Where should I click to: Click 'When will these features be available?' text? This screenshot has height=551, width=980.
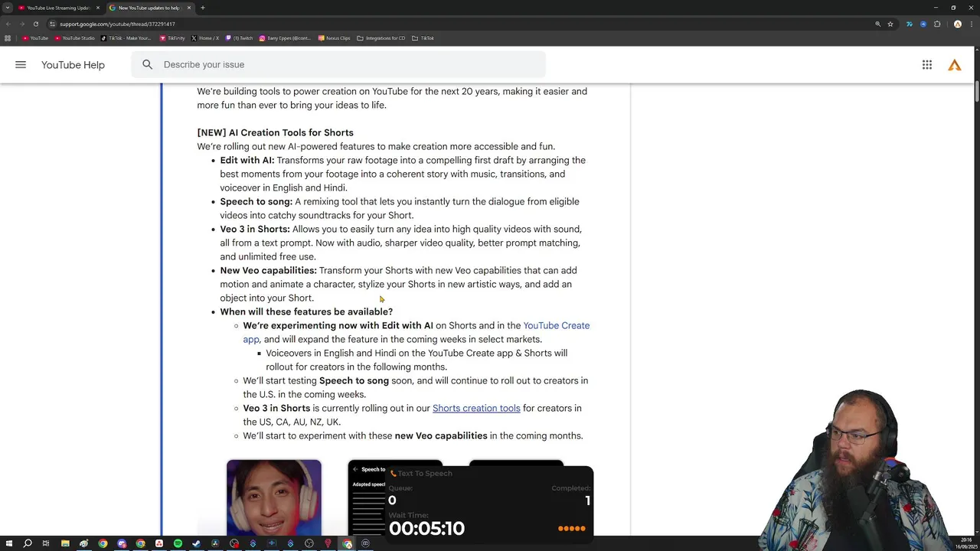306,311
